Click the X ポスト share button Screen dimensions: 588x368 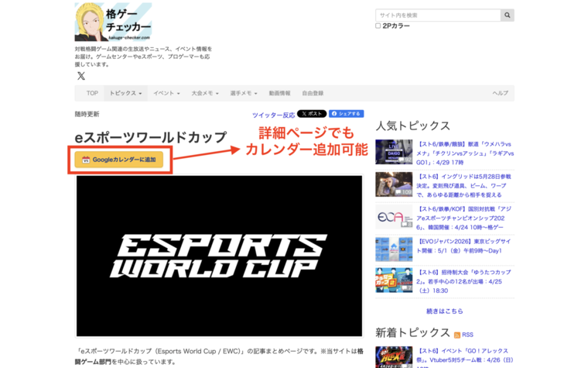point(312,114)
